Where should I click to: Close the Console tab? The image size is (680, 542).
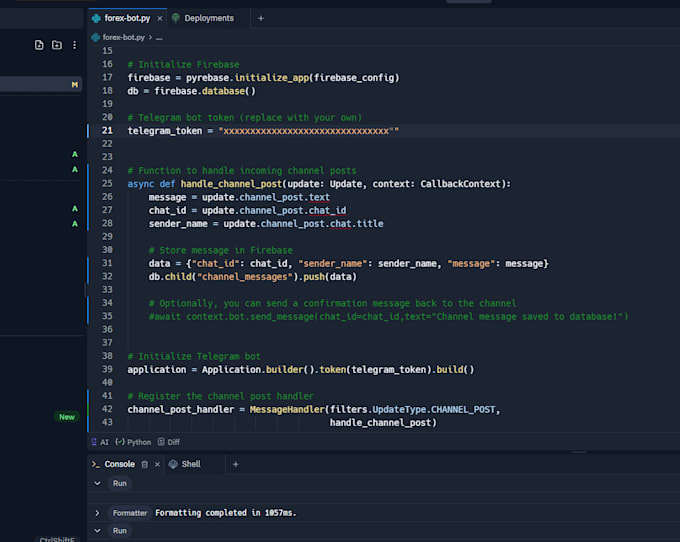click(157, 464)
